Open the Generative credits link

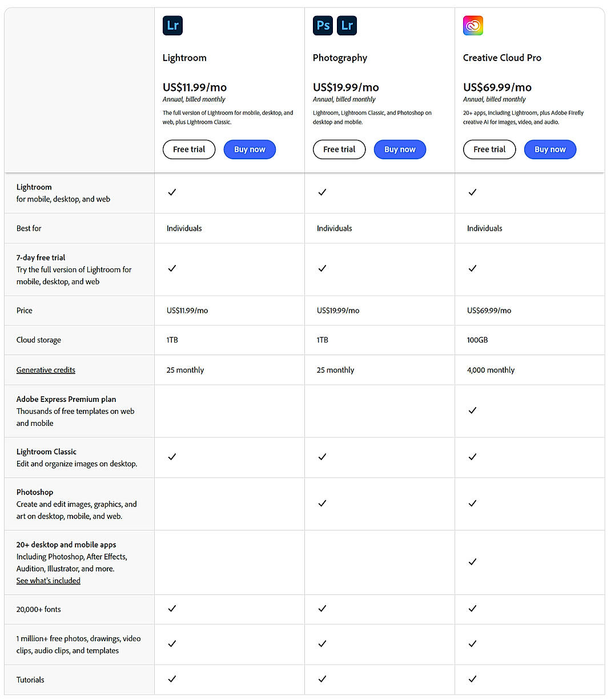[x=46, y=369]
